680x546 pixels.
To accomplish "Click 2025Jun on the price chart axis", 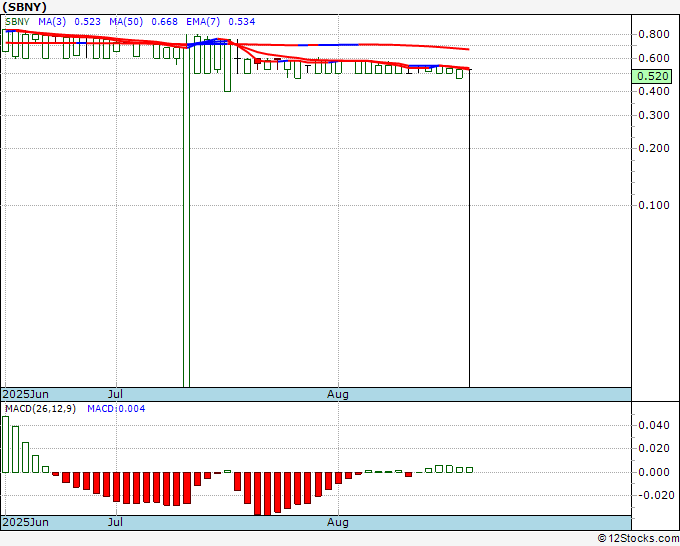I will [26, 394].
